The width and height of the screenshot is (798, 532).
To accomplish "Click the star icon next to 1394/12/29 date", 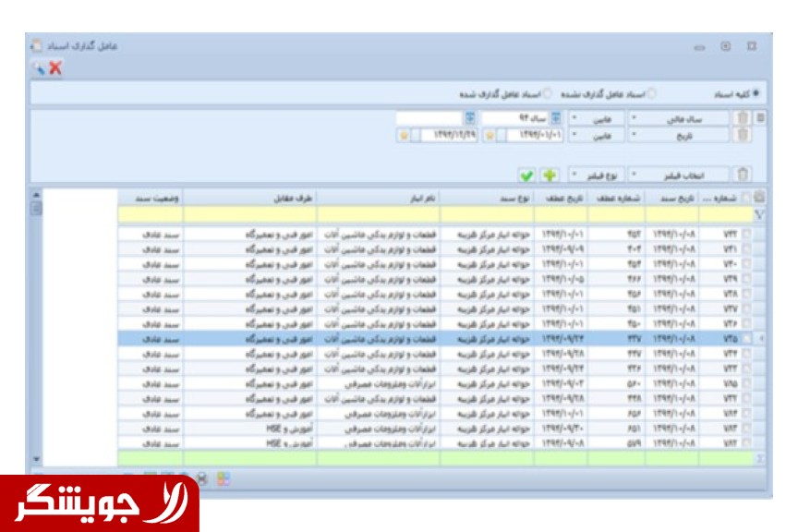I will (x=404, y=136).
